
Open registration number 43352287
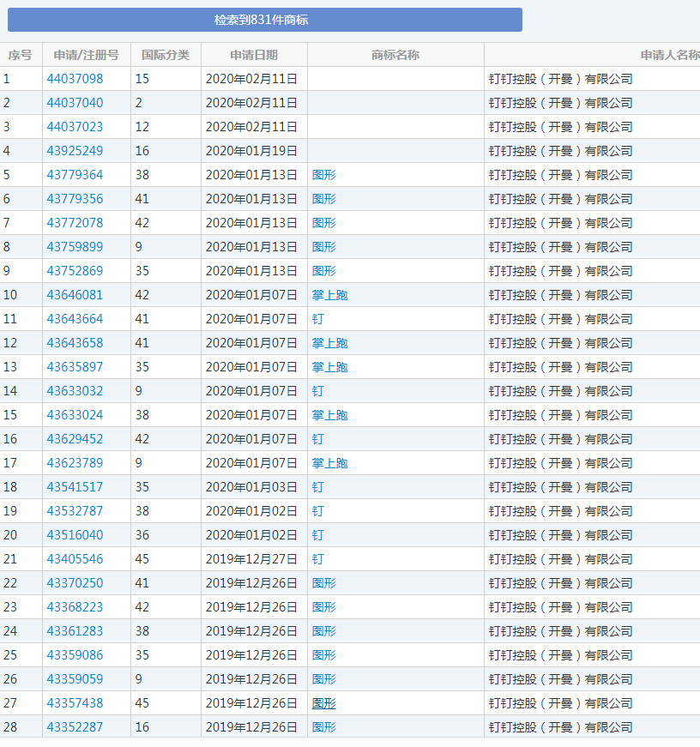tap(75, 727)
